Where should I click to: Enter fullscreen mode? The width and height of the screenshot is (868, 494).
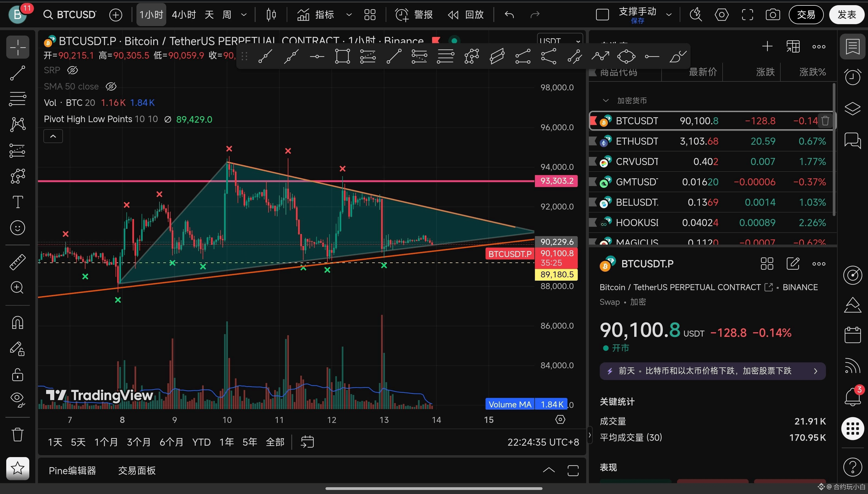(x=747, y=15)
